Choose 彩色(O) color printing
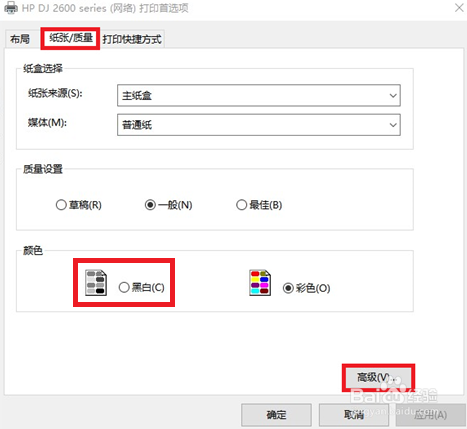The image size is (467, 429). coord(306,288)
